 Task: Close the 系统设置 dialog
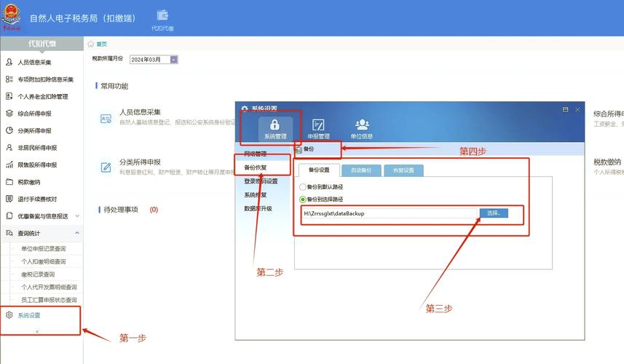577,109
